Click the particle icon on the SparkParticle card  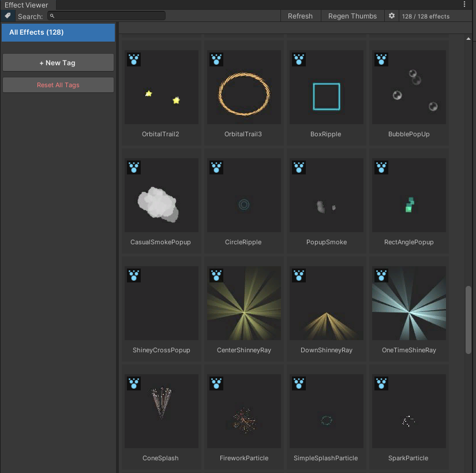point(381,383)
